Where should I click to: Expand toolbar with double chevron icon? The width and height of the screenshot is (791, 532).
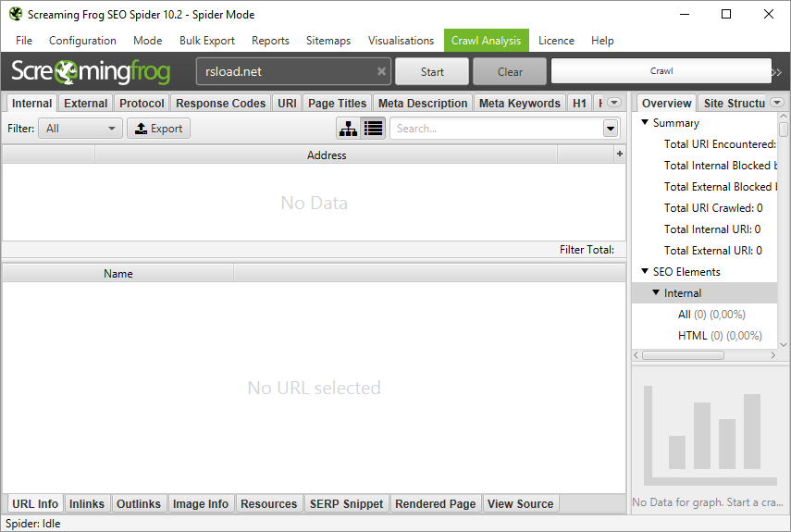click(777, 72)
